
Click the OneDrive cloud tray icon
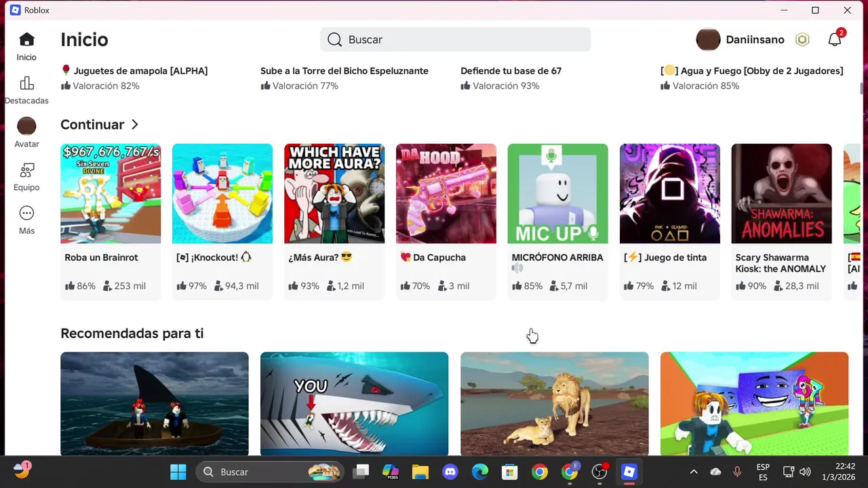(715, 472)
